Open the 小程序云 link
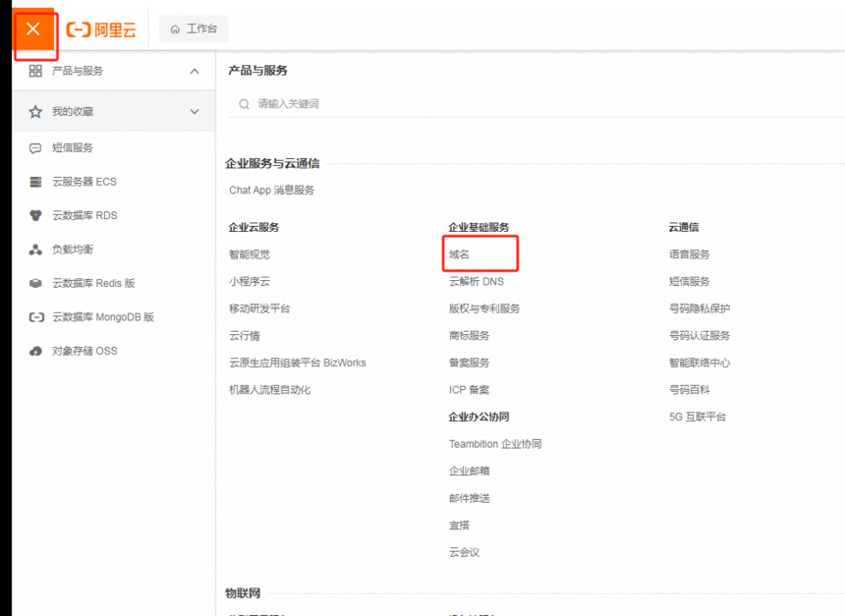 (x=250, y=281)
